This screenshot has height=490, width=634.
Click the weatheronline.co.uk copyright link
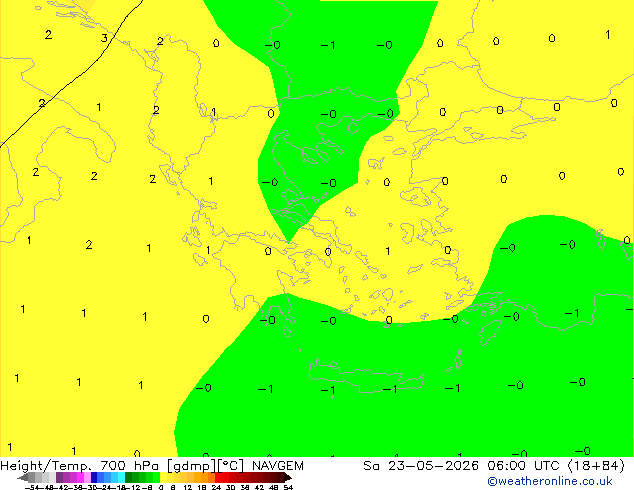[x=549, y=481]
